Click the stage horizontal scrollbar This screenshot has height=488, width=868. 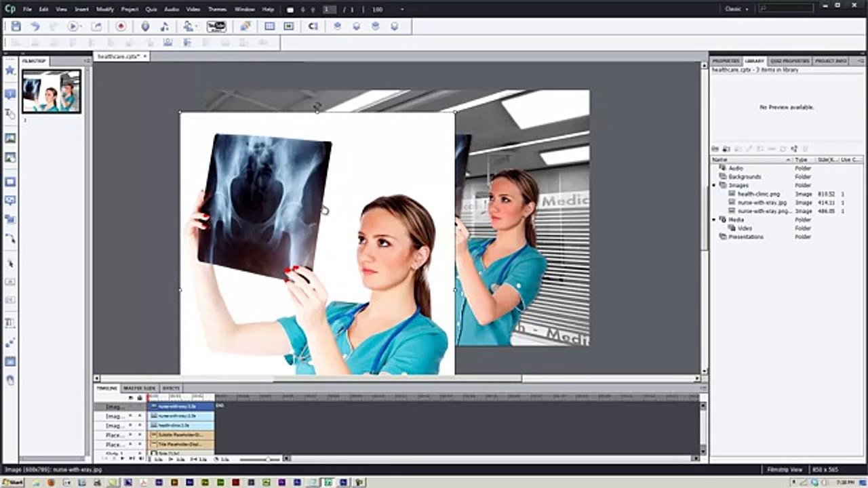pyautogui.click(x=397, y=378)
